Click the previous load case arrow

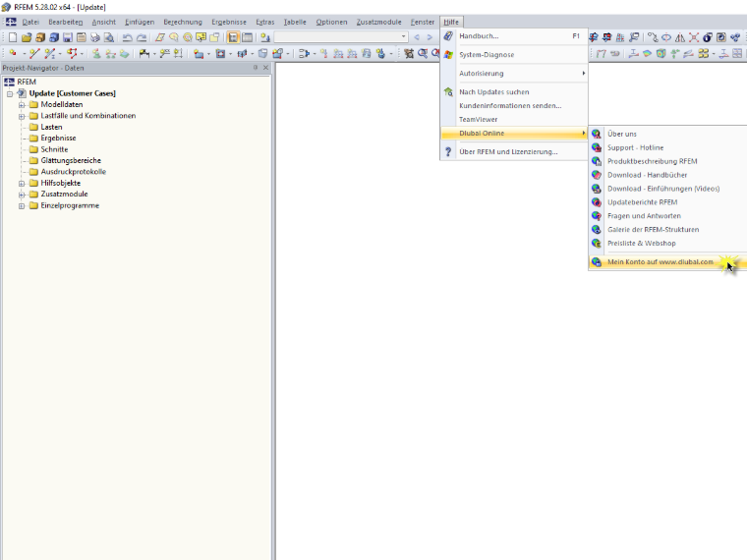pyautogui.click(x=417, y=37)
